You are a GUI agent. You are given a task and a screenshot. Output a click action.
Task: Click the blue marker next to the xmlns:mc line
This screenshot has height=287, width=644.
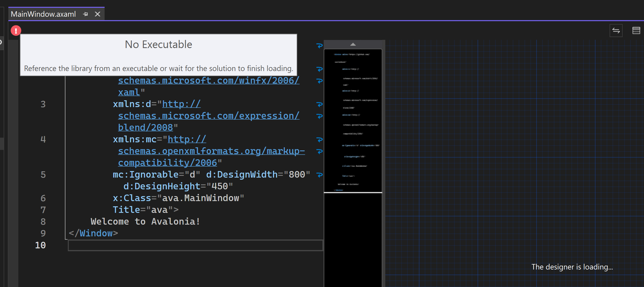tap(319, 140)
